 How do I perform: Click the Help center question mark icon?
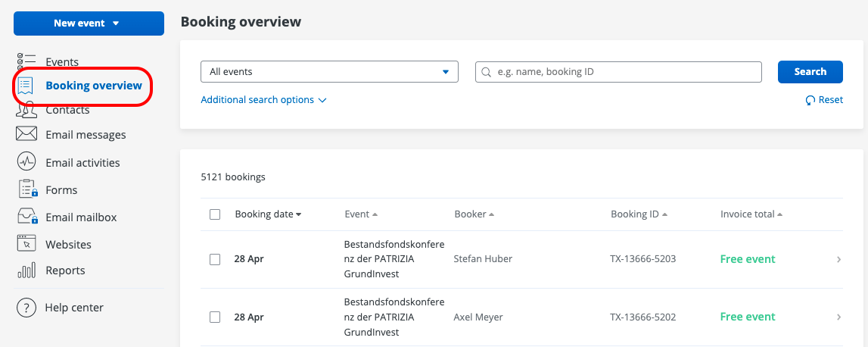coord(26,308)
